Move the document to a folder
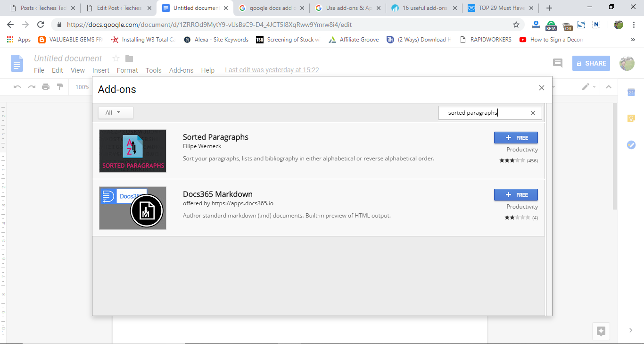The height and width of the screenshot is (344, 644). pyautogui.click(x=129, y=59)
